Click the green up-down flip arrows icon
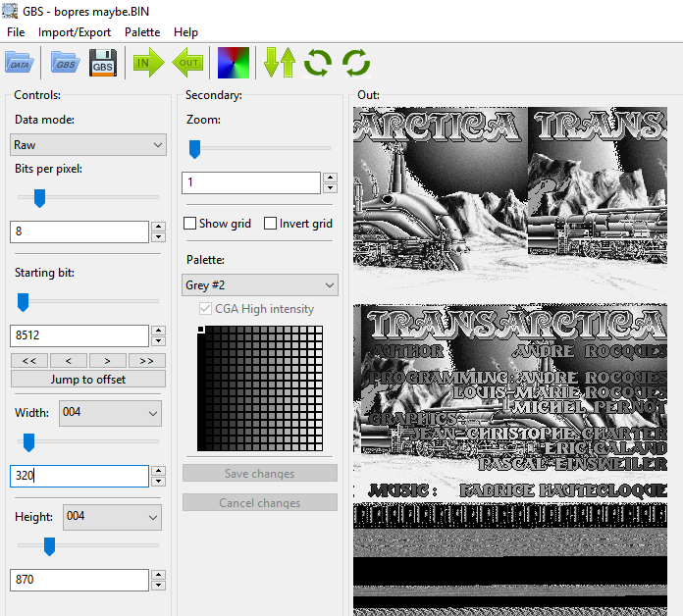Image resolution: width=683 pixels, height=616 pixels. (x=280, y=63)
